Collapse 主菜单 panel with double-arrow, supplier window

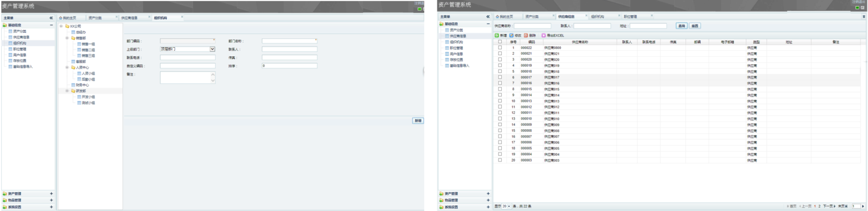point(488,17)
